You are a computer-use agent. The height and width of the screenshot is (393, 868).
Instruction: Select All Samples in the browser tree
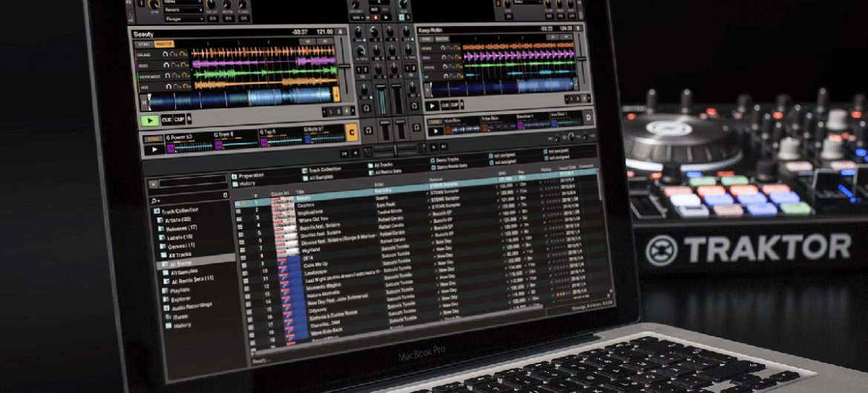pos(184,272)
